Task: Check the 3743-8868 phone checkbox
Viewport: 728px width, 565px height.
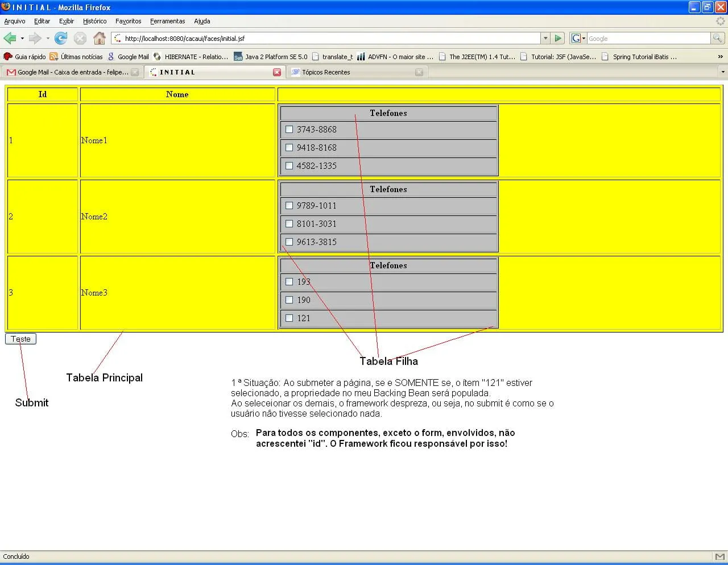Action: click(289, 130)
